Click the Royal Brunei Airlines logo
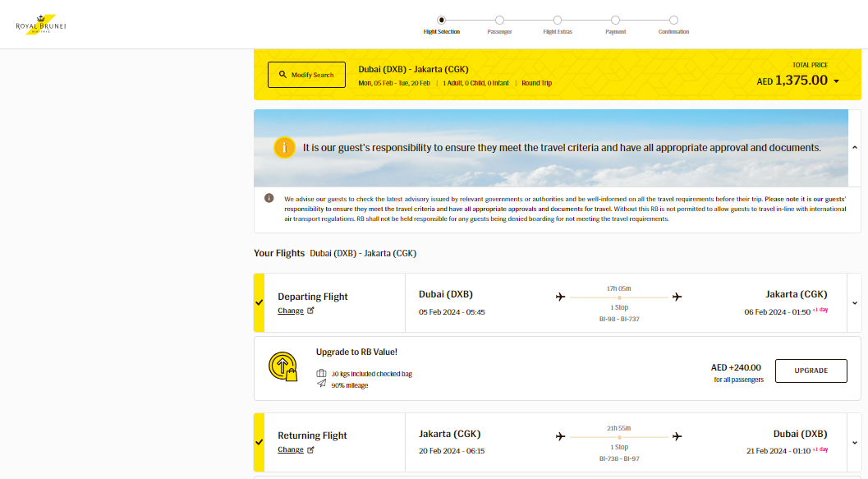868x479 pixels. coord(41,25)
